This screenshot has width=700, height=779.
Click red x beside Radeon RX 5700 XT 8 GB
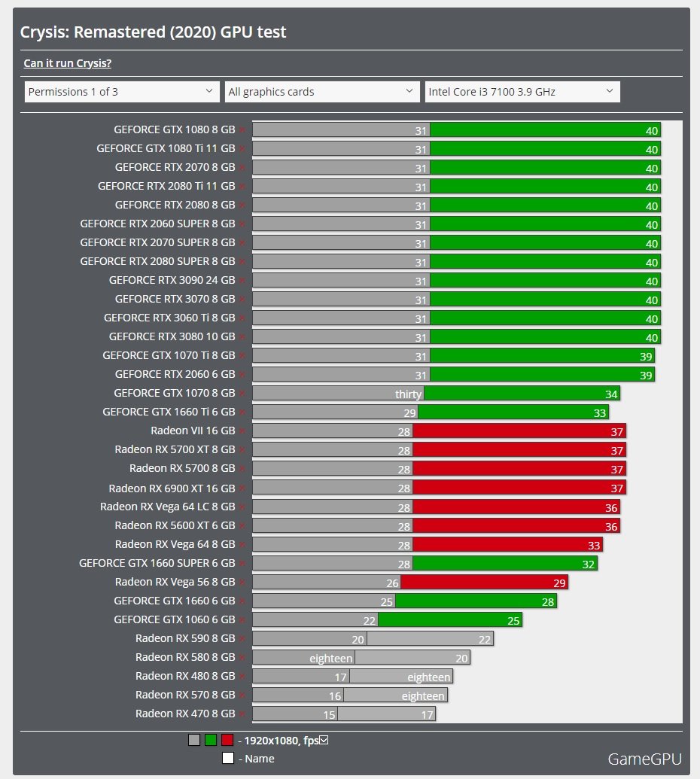(x=242, y=450)
